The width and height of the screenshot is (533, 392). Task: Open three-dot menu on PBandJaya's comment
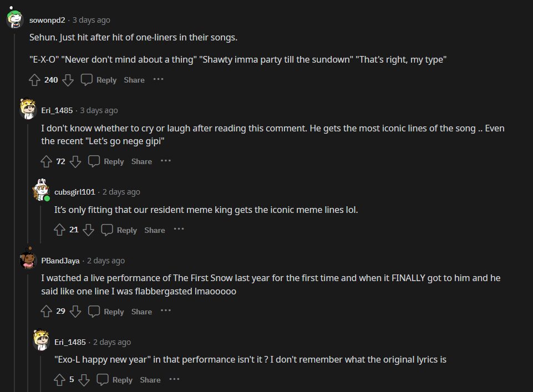tap(166, 311)
